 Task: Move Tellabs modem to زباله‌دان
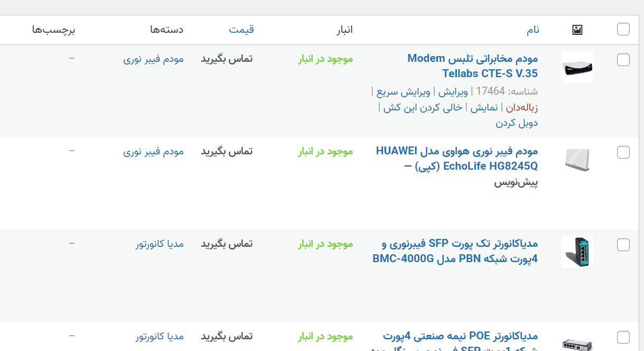click(522, 107)
